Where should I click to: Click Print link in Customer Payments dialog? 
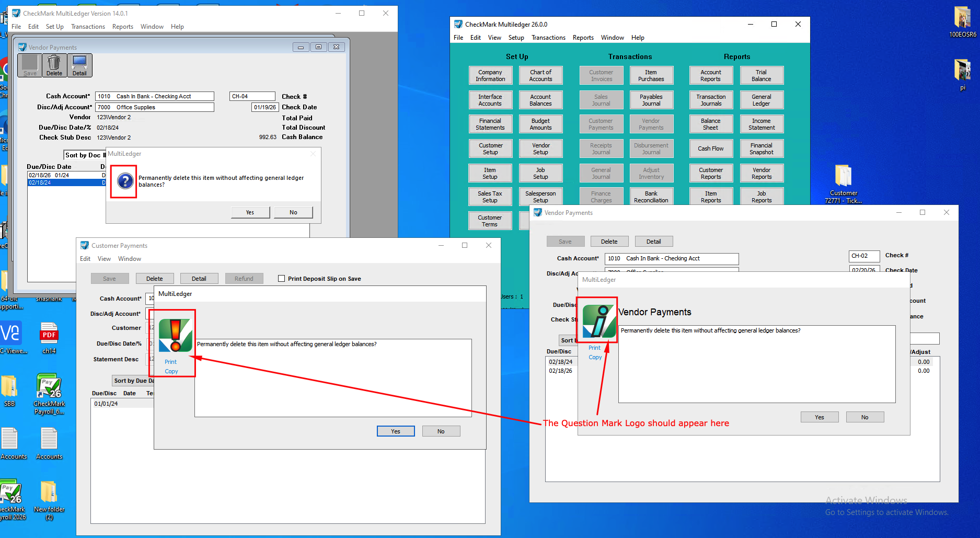[x=171, y=362]
